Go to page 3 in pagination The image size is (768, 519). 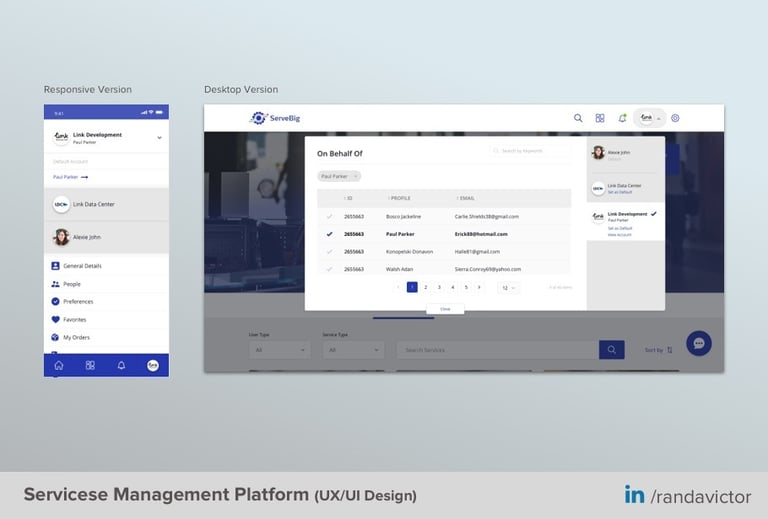[x=439, y=287]
